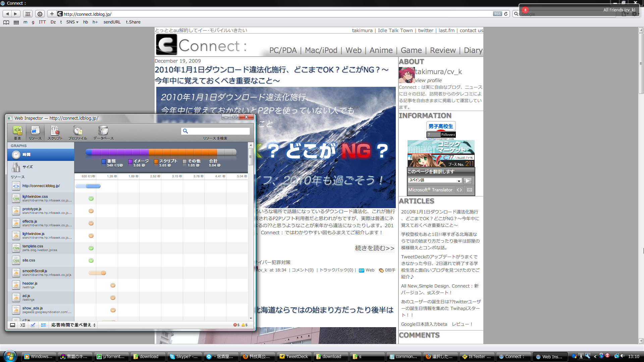Click the Windows Start orb

tap(10, 356)
